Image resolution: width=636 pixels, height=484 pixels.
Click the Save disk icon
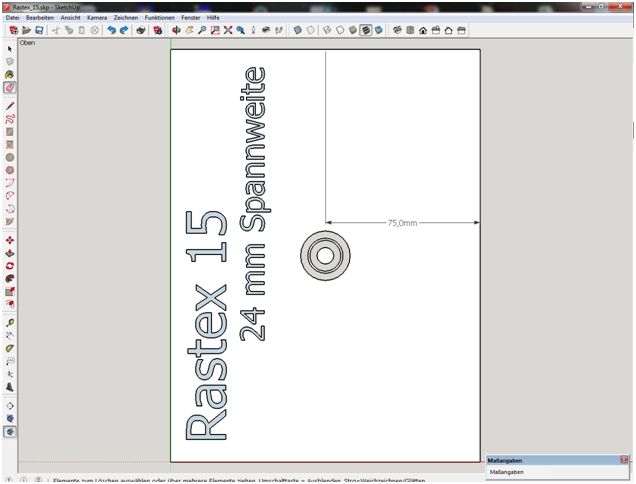tap(39, 31)
